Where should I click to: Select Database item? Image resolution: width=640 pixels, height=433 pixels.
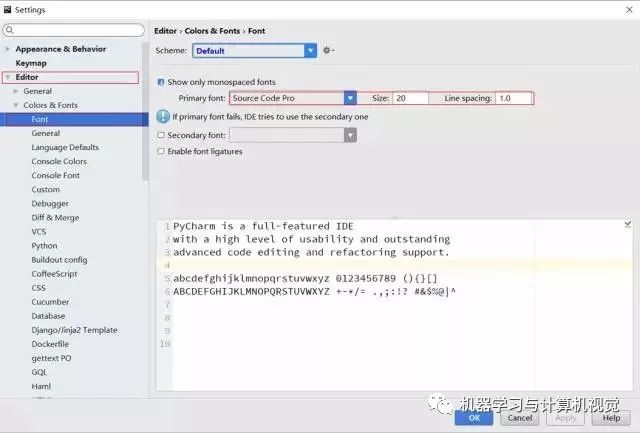tap(48, 316)
